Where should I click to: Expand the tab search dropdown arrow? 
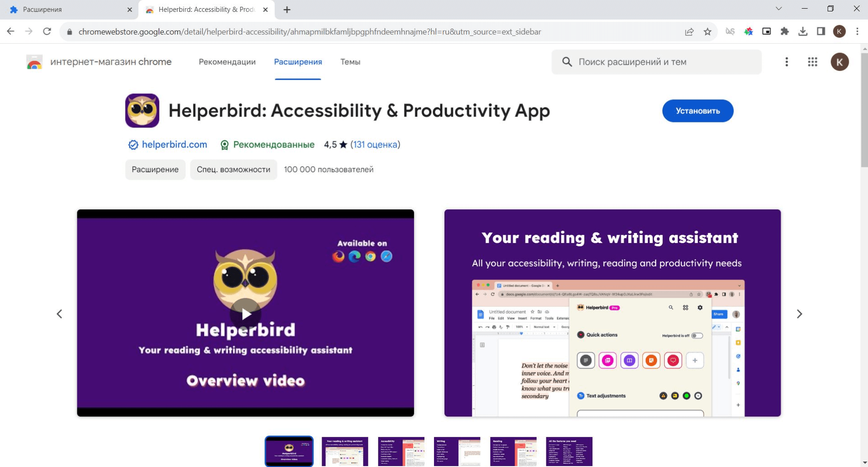778,9
